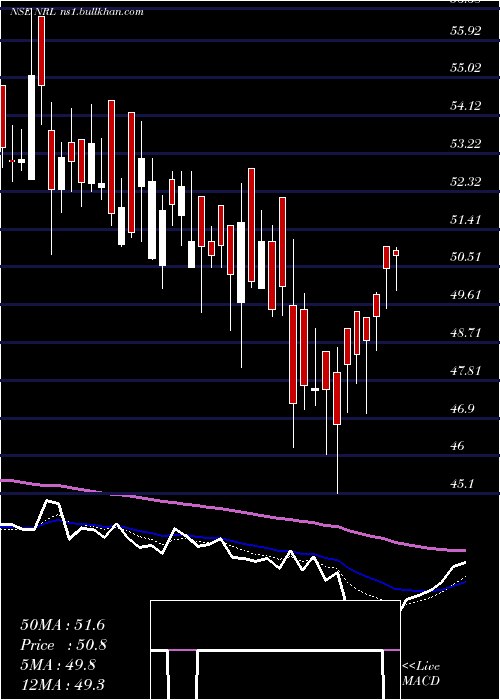
Task: Select the 45.1 price axis label
Action: (x=462, y=484)
